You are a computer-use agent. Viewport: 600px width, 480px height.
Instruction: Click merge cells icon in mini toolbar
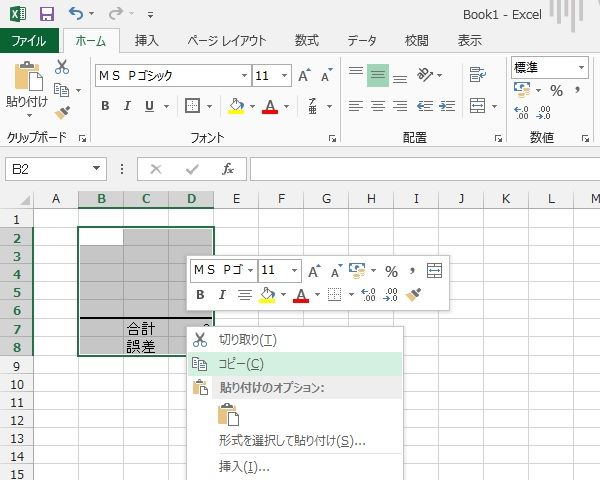[434, 271]
